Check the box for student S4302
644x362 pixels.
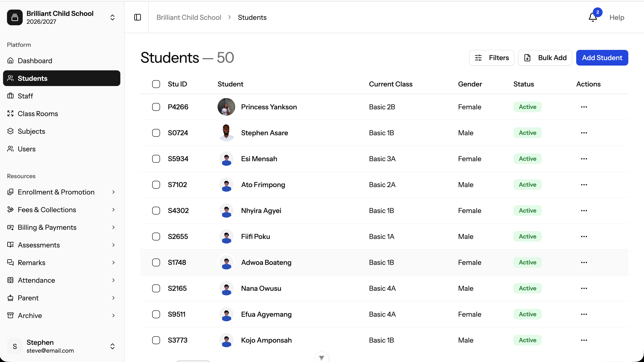click(x=156, y=211)
